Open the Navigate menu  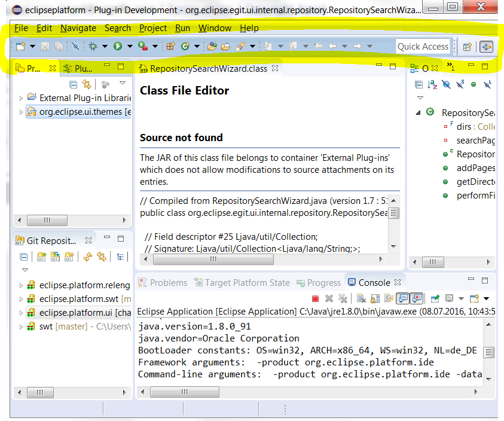point(78,28)
